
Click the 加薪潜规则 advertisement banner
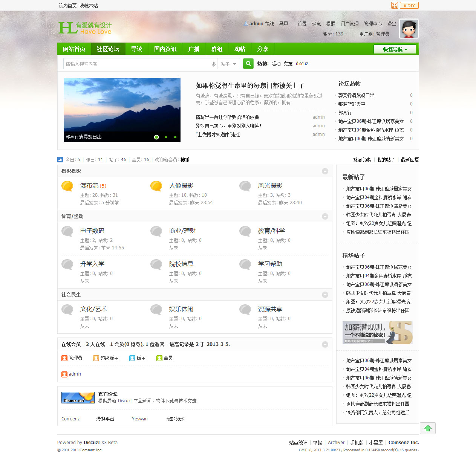tap(378, 333)
